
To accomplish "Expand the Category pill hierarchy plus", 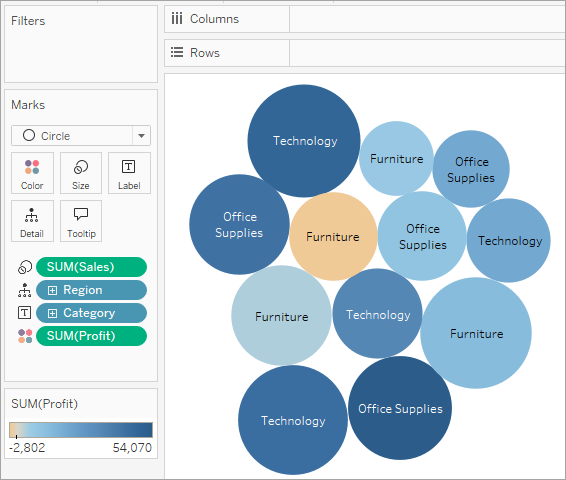I will [52, 313].
